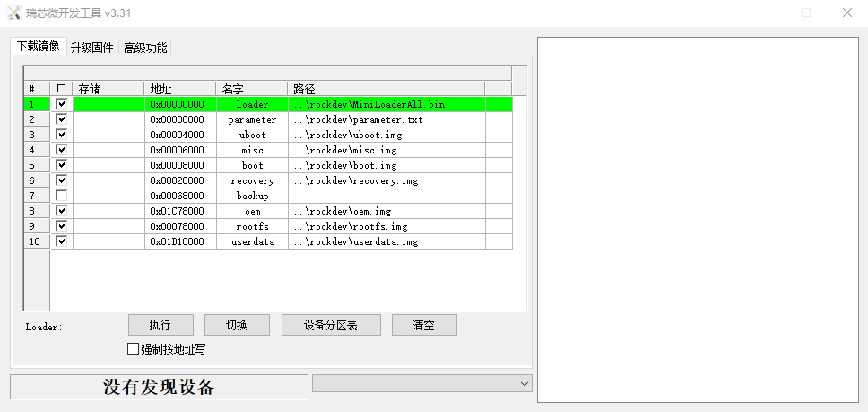Click the app icon in title bar

click(14, 13)
